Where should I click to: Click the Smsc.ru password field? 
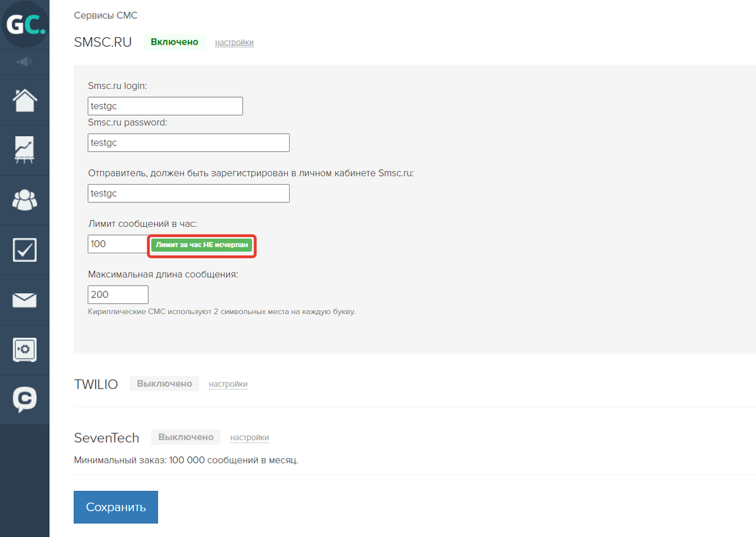188,142
